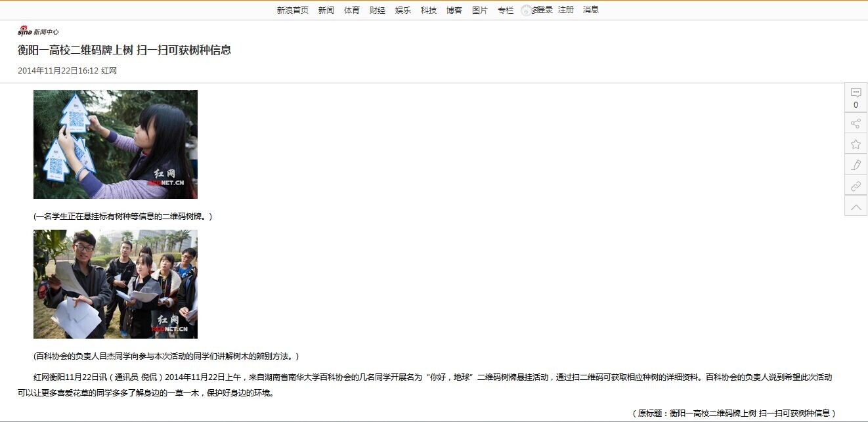Click the 原标题 line at the article end
Image resolution: width=868 pixels, height=422 pixels.
click(x=733, y=413)
